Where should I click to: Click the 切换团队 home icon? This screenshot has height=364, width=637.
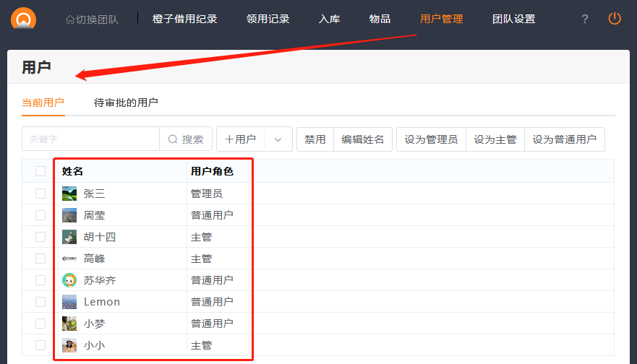(70, 19)
